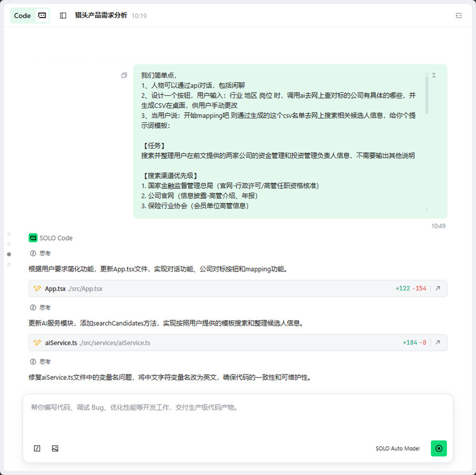476x475 pixels.
Task: Click the user message scrollbar
Action: [x=426, y=95]
